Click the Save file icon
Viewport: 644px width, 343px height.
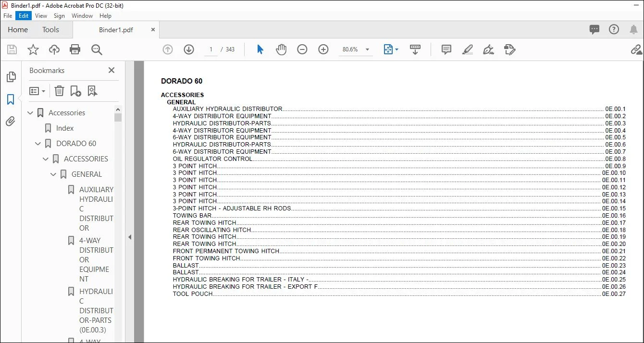point(12,49)
